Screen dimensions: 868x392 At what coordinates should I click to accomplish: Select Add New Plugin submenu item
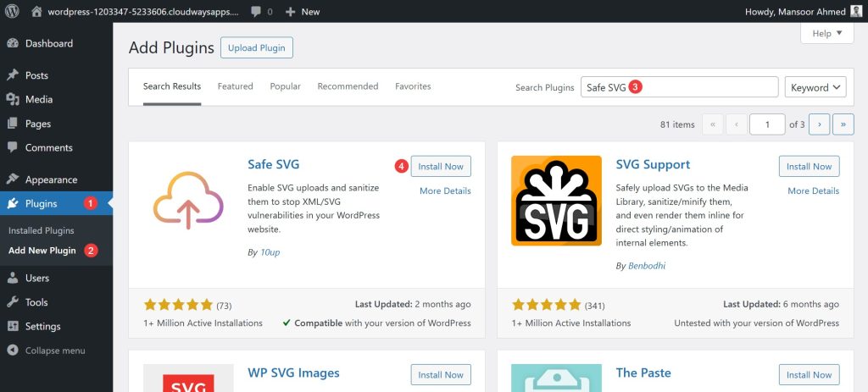tap(42, 251)
